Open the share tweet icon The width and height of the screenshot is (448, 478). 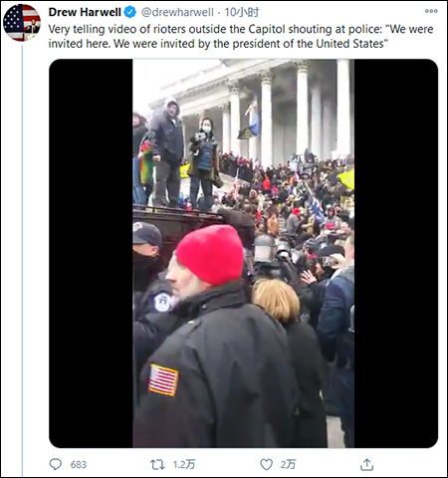click(366, 464)
